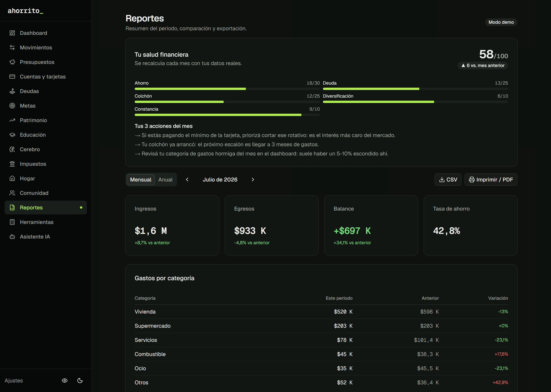This screenshot has height=392, width=551.
Task: Open the Metas section
Action: pos(46,105)
